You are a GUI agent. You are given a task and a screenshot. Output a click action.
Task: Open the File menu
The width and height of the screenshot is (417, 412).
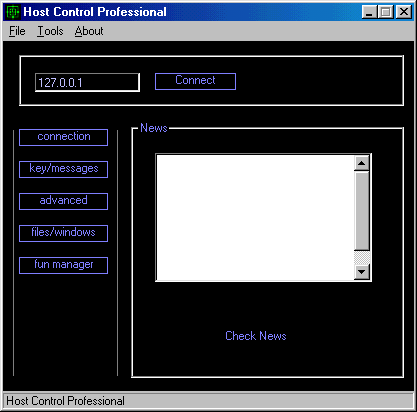pos(17,31)
